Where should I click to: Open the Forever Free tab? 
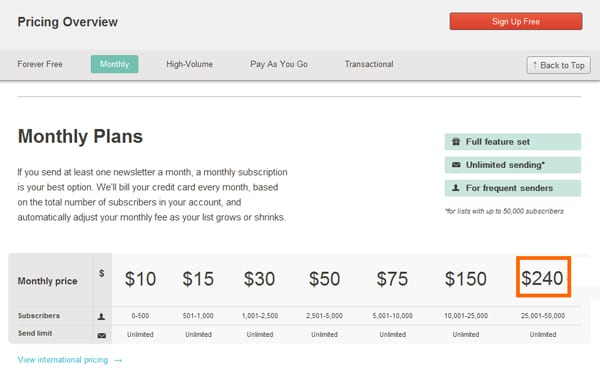click(x=40, y=64)
